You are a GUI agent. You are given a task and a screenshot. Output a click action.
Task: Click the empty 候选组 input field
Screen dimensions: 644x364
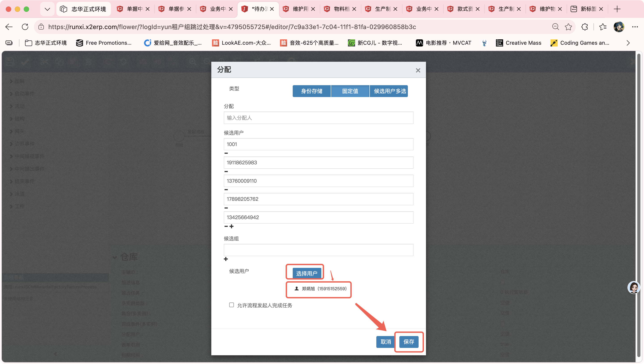pos(318,250)
